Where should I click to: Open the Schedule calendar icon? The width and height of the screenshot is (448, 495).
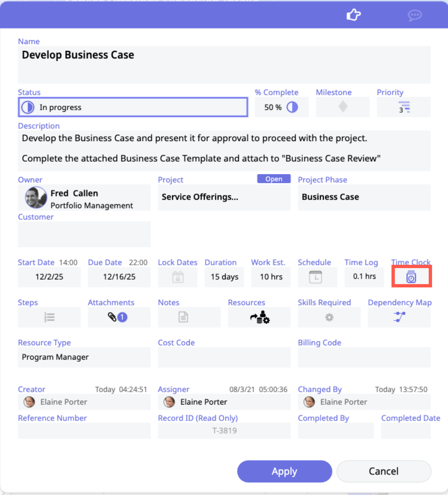(x=315, y=277)
